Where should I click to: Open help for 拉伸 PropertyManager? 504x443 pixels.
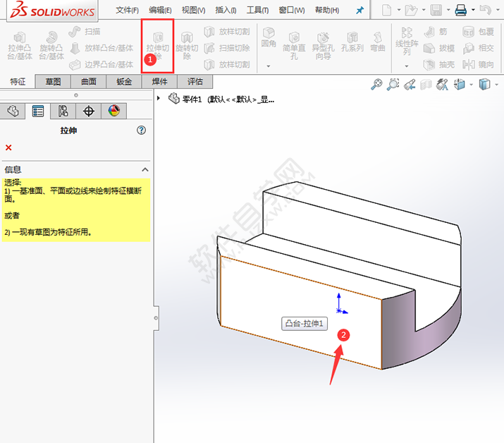[x=141, y=131]
